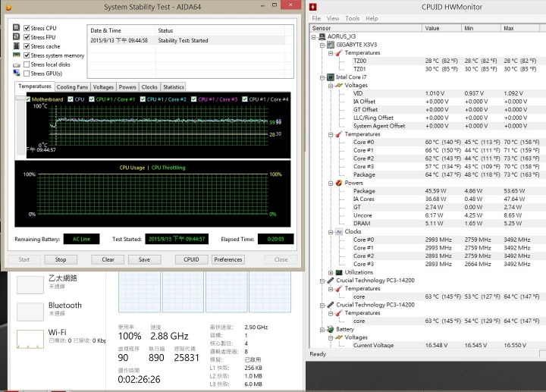Switch to the Voltages tab in AIDA64
Viewport: 546px width, 392px height.
[x=103, y=87]
